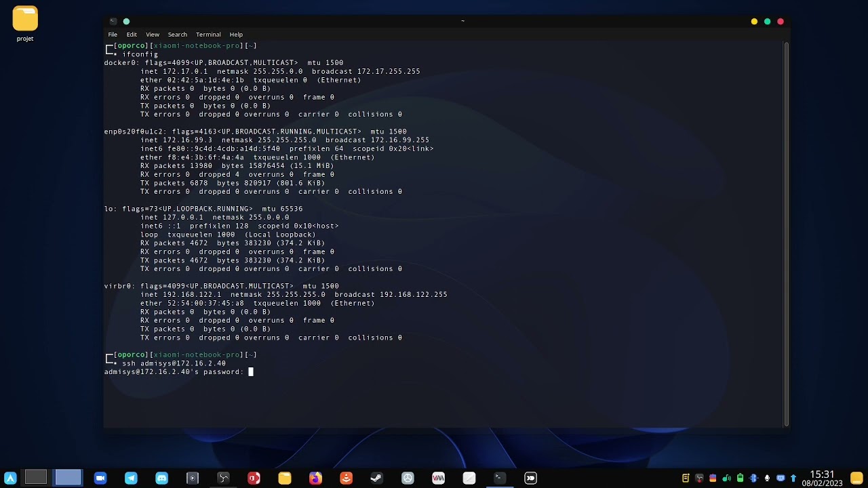The height and width of the screenshot is (488, 868).
Task: Launch VLC media player from taskbar
Action: coord(346,478)
